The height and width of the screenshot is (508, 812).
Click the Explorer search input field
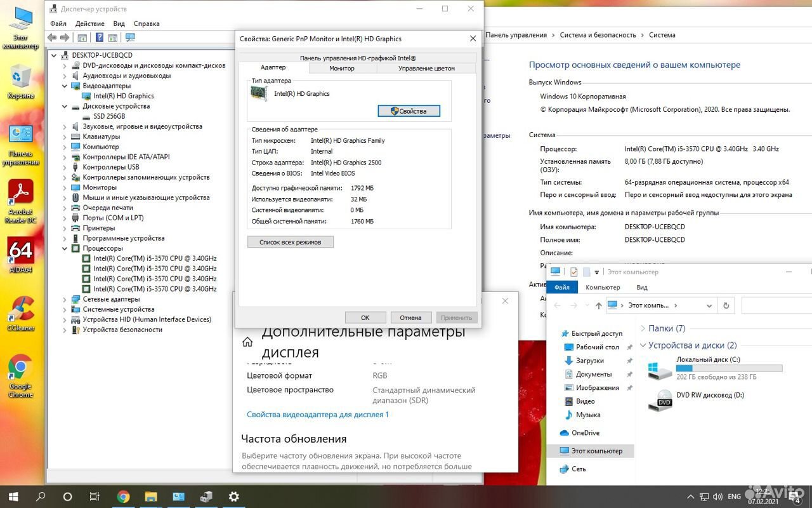(776, 305)
